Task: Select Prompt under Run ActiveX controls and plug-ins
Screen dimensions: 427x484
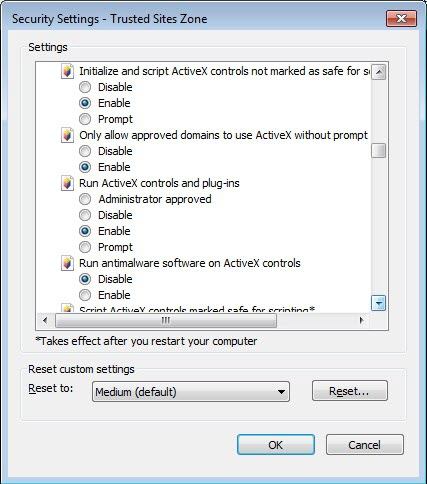Action: click(85, 247)
